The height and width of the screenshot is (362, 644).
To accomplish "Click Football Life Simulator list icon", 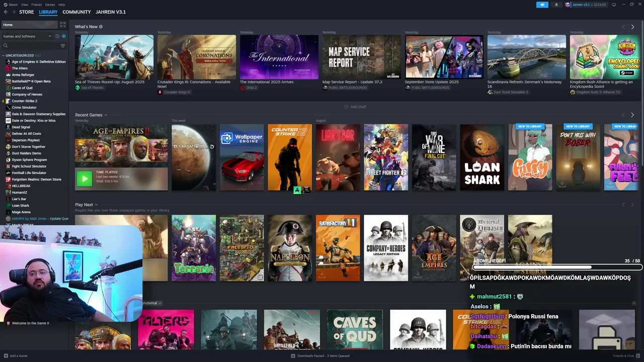I will [x=8, y=173].
